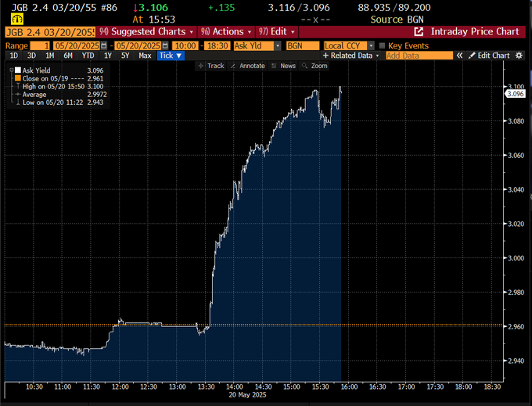Image resolution: width=532 pixels, height=406 pixels.
Task: Enable the Key Events checkbox
Action: click(x=382, y=45)
